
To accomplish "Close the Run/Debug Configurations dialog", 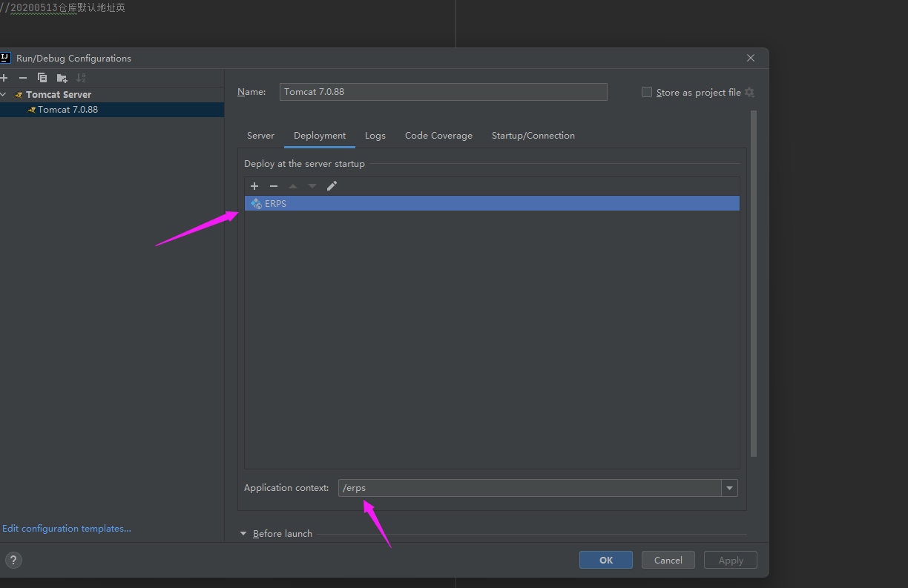I will (751, 58).
